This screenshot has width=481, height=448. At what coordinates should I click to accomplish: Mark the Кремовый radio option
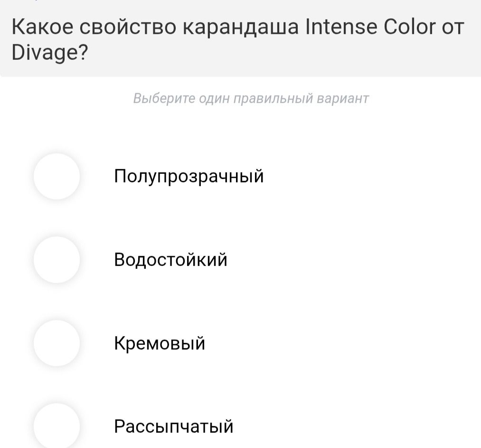pyautogui.click(x=57, y=343)
